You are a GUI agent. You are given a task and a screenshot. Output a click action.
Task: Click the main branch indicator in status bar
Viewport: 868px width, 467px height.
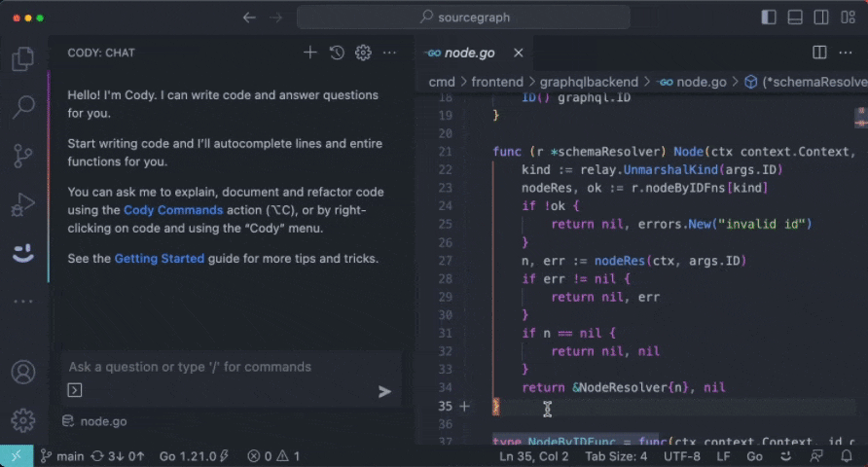point(62,456)
